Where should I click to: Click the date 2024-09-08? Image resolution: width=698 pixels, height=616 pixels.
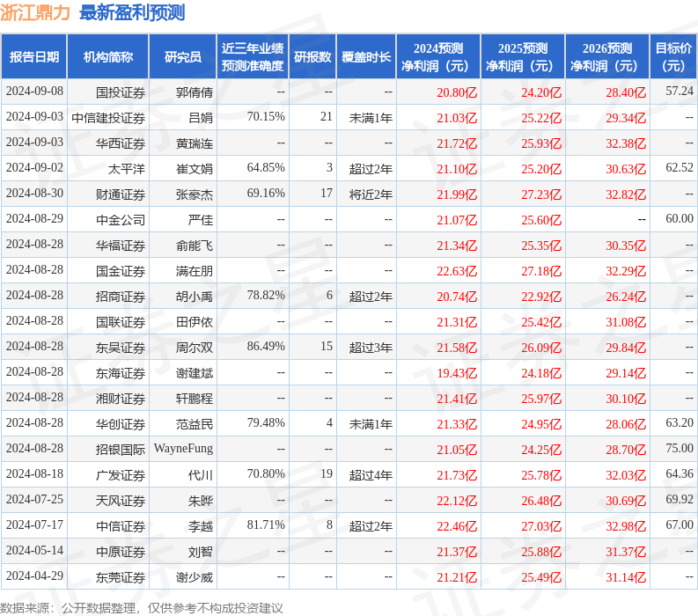pos(34,91)
